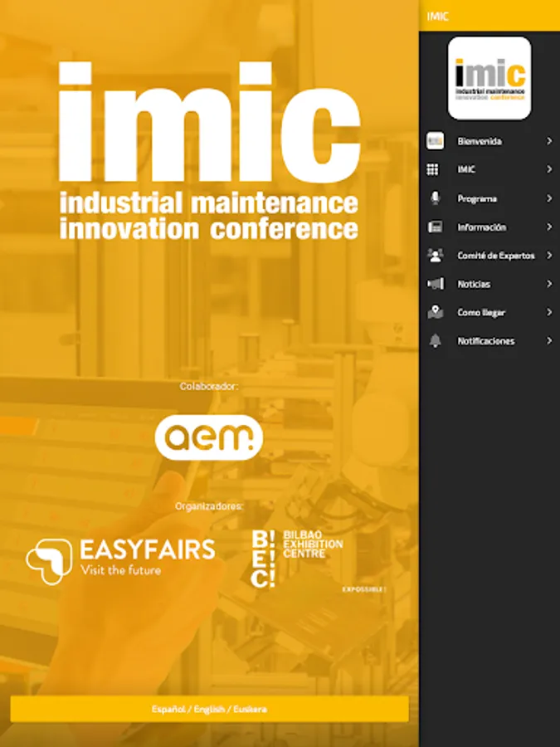Select the Español / English / Euskera language bar

[x=210, y=709]
